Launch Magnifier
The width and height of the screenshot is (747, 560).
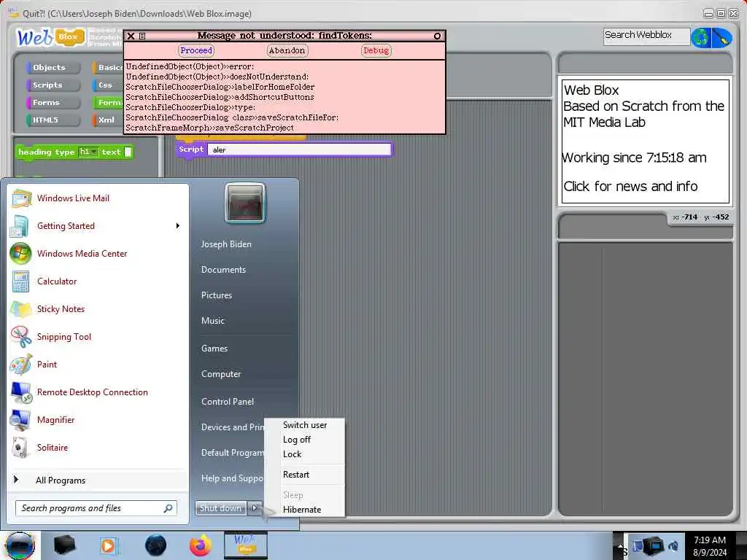pos(98,419)
